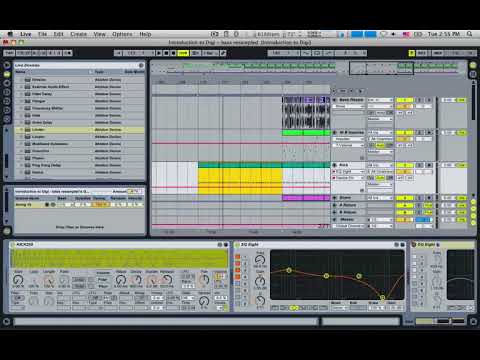Click the transport Stop button
This screenshot has width=480, height=360.
[166, 53]
